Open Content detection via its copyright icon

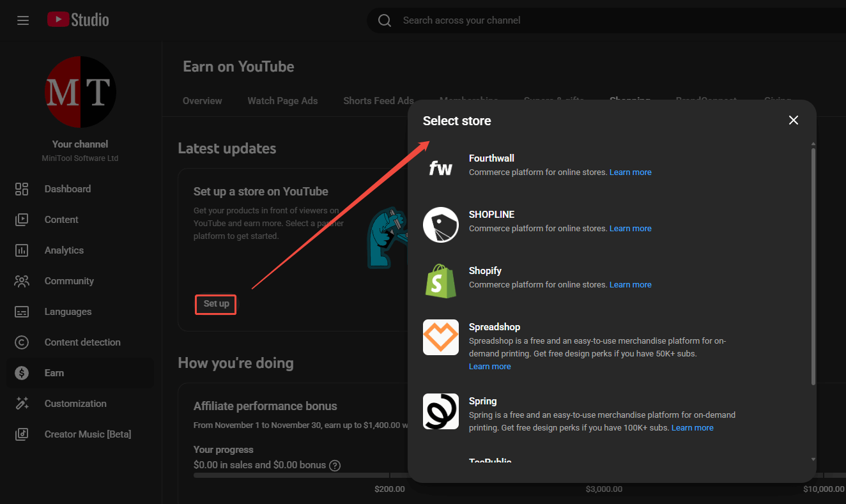21,342
